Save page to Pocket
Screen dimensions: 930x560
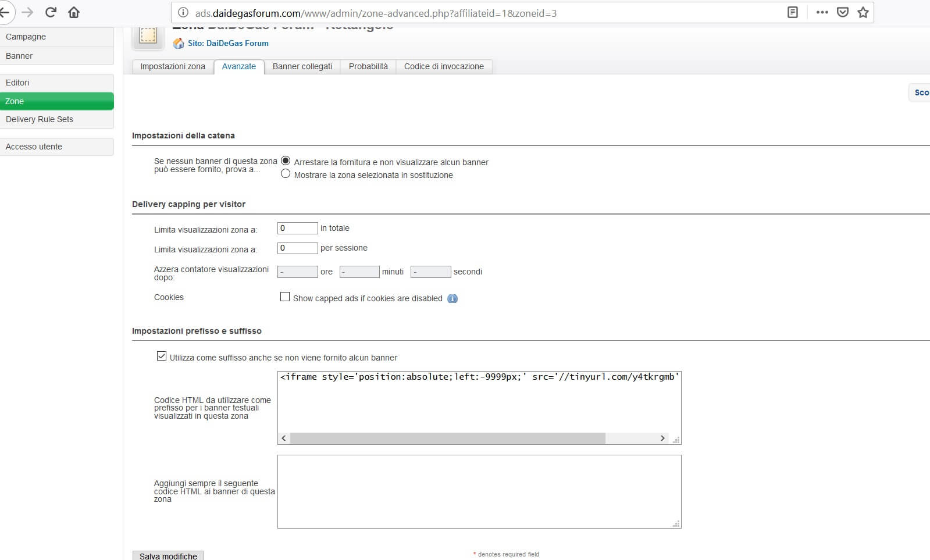coord(842,12)
